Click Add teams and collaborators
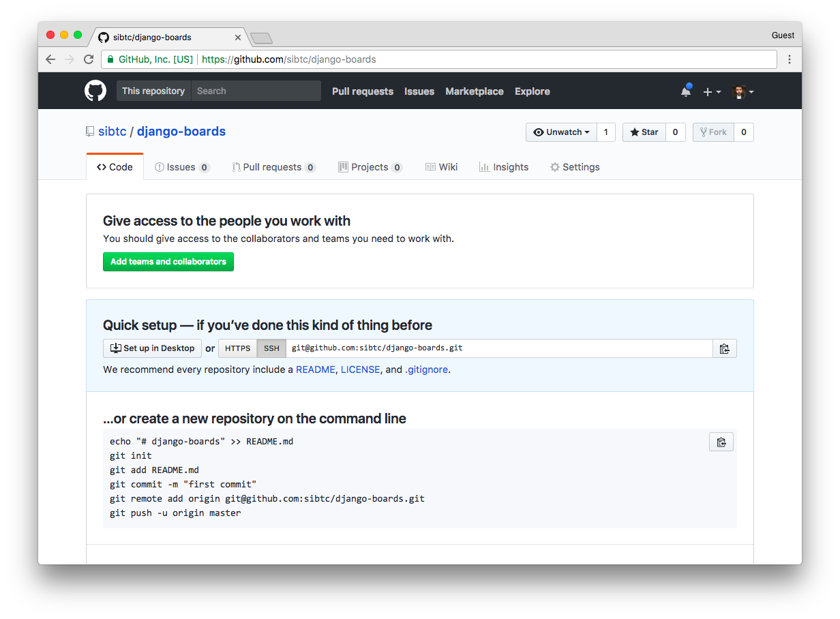 (168, 261)
